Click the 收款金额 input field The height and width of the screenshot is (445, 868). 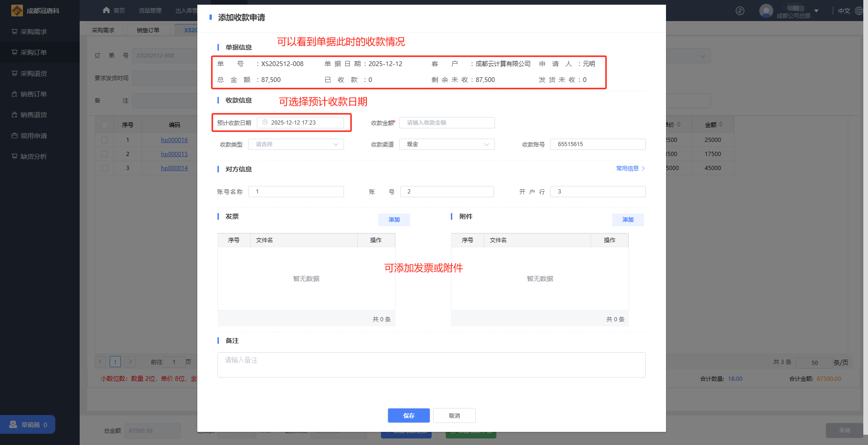447,123
